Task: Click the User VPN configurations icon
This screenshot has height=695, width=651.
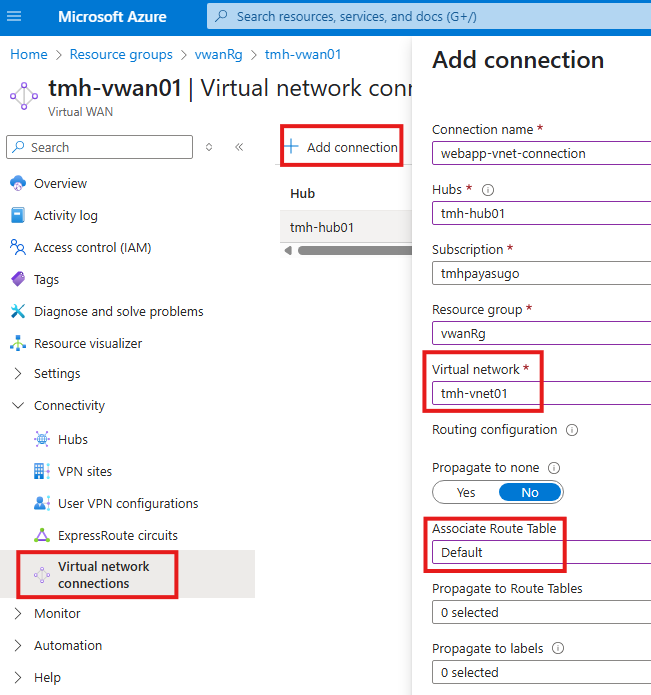Action: pyautogui.click(x=42, y=503)
